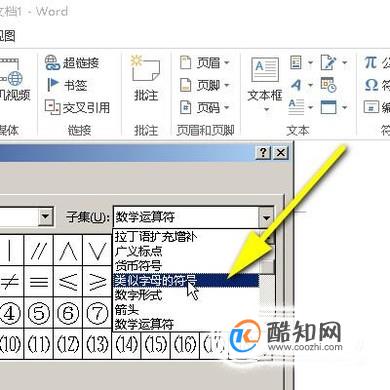Screen dimensions: 390x390
Task: Expand the signature line dropdown arrow
Action: 345,63
